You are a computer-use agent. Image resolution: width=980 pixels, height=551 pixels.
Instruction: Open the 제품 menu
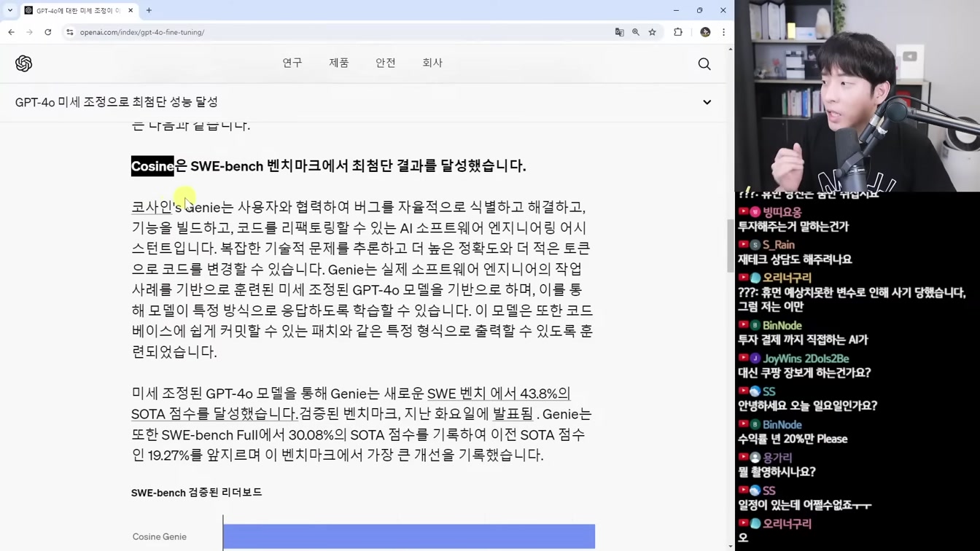[339, 63]
